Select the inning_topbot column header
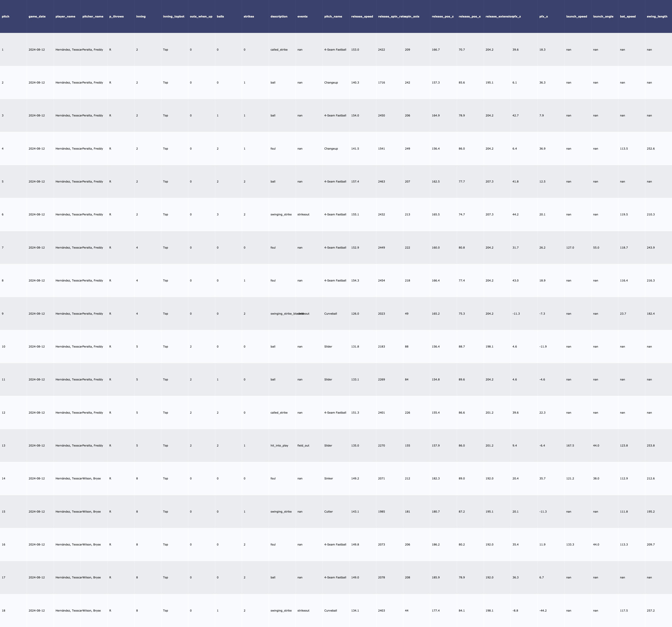Viewport: 672px width, 627px height. (173, 17)
